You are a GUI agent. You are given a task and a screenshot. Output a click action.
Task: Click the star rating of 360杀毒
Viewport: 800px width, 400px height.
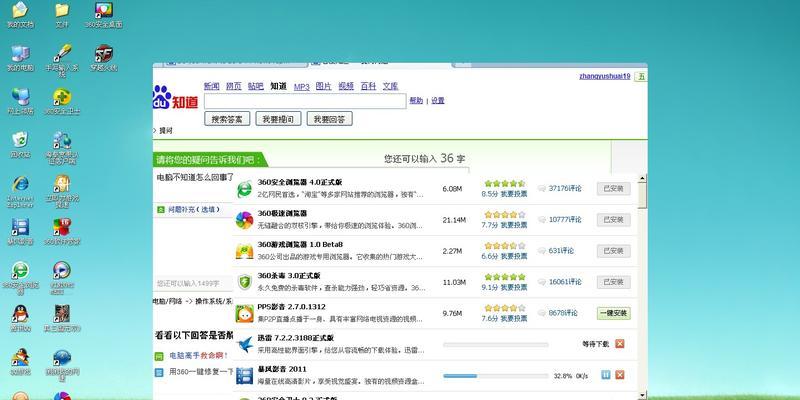(505, 277)
